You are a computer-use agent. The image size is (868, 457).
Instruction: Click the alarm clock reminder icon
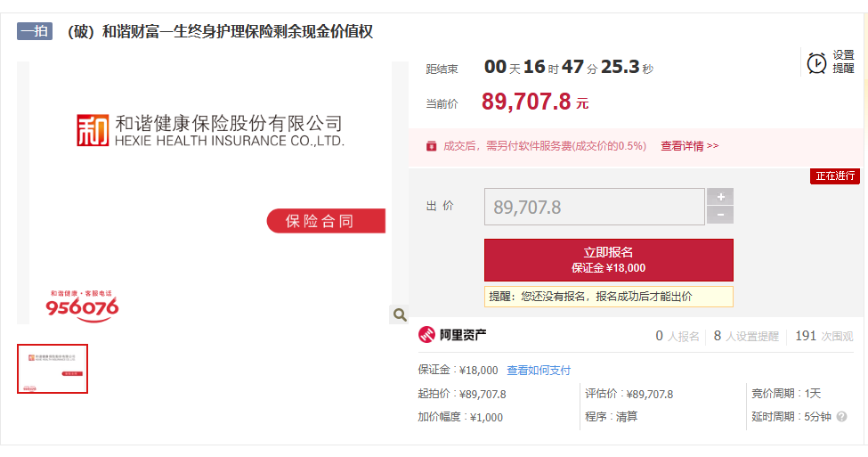[816, 63]
